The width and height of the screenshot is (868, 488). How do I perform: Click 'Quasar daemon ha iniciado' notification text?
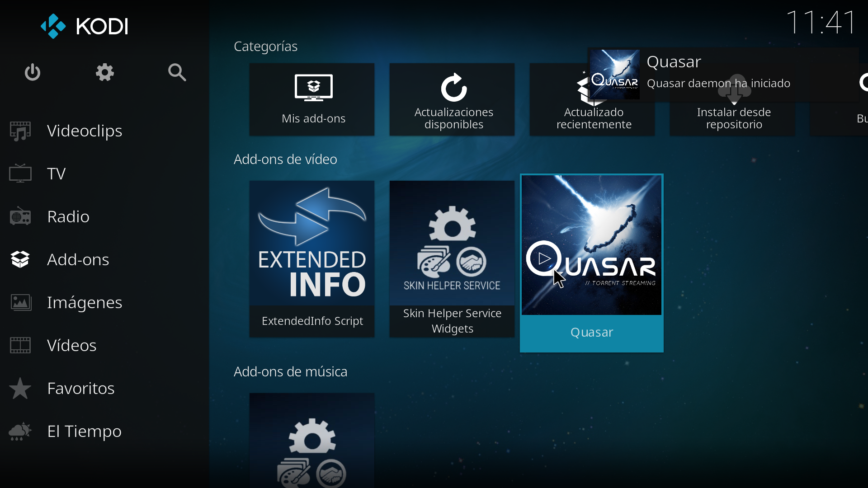point(718,84)
